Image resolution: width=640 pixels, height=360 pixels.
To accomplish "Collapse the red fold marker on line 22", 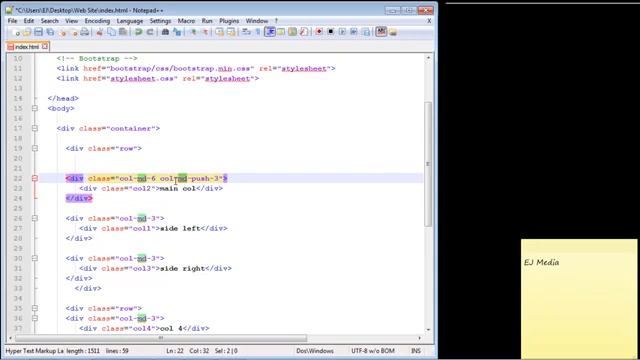I will (x=35, y=178).
